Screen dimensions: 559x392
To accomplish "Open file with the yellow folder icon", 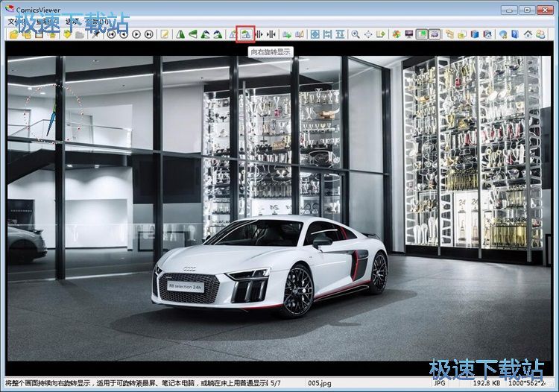I will point(15,34).
